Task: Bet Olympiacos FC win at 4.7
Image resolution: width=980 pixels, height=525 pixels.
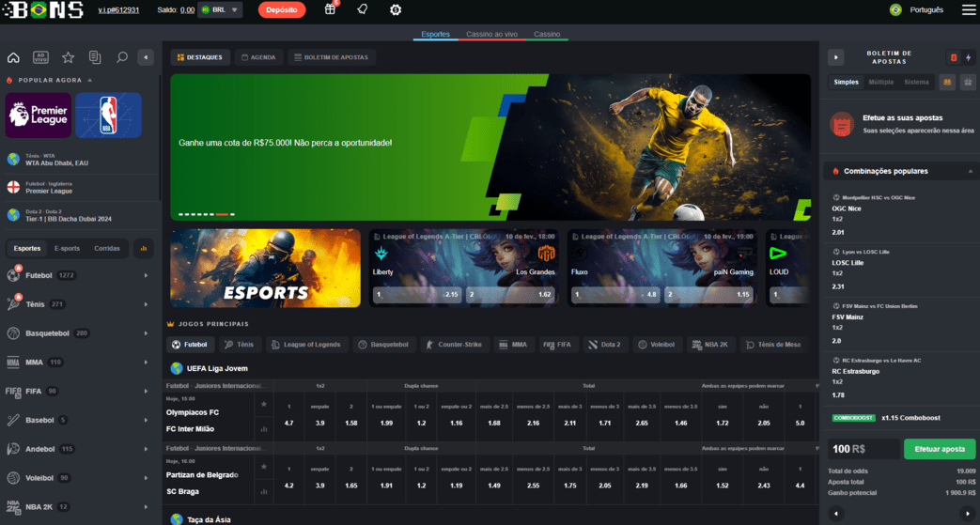Action: 288,416
